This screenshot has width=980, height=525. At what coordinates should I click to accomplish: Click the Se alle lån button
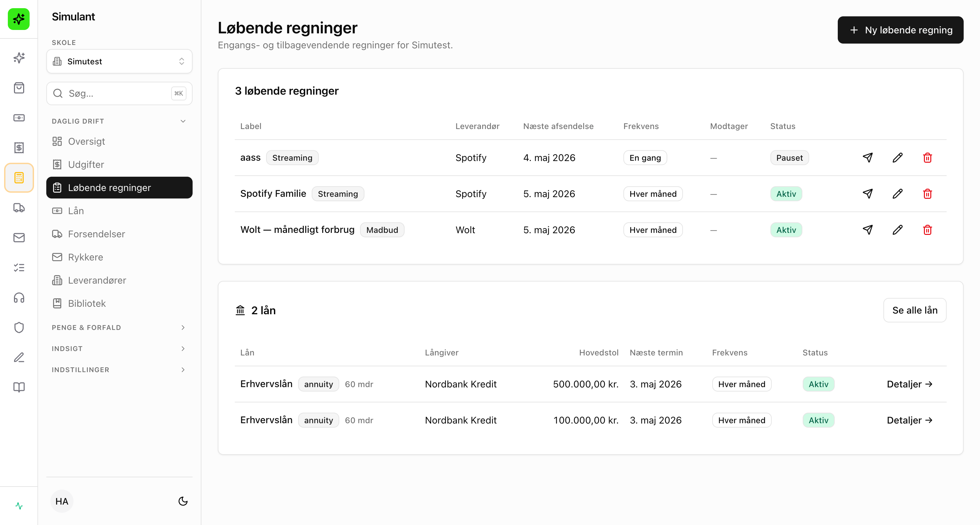pos(915,310)
